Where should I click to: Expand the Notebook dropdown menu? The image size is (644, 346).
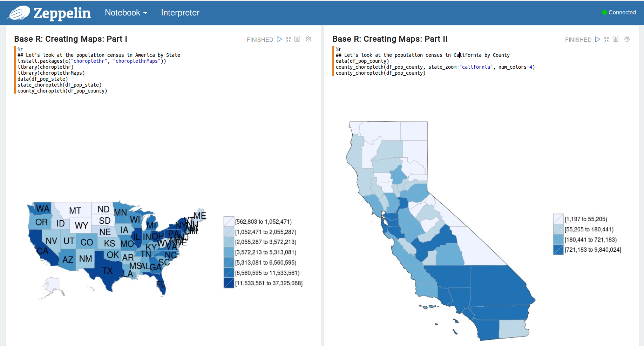pyautogui.click(x=126, y=13)
